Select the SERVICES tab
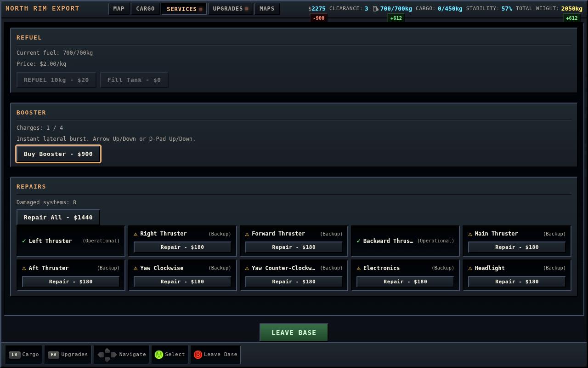This screenshot has width=588, height=368. pyautogui.click(x=184, y=9)
